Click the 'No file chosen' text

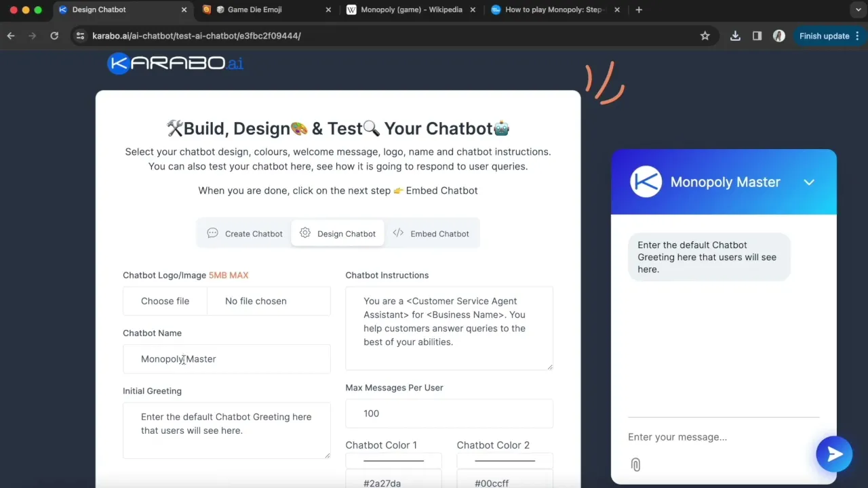point(256,301)
